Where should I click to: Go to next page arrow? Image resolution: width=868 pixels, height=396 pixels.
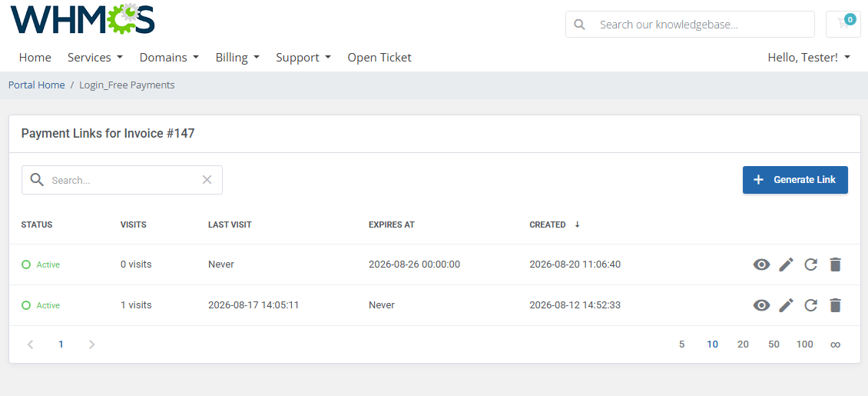coord(92,344)
